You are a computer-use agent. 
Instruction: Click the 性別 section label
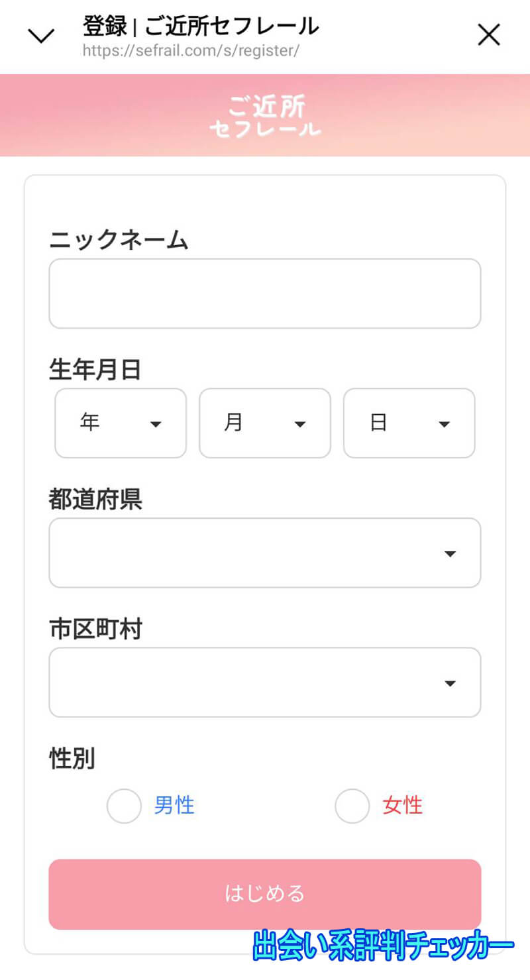pos(72,759)
